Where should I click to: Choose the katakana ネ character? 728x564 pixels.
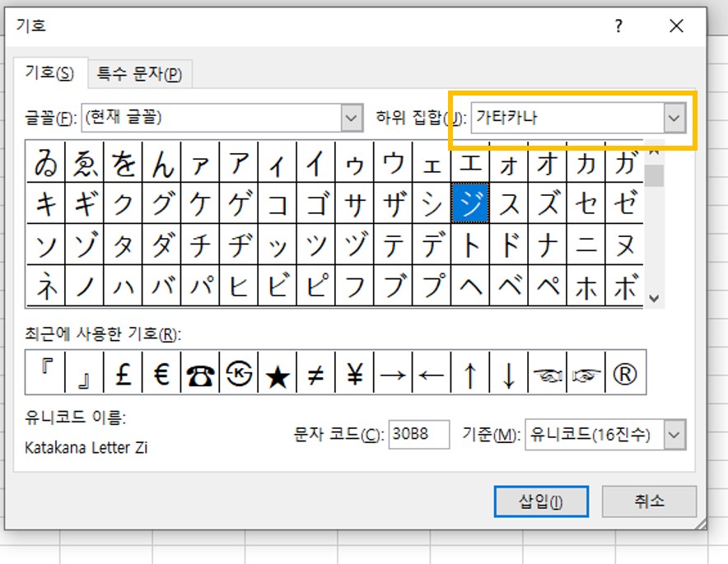[x=46, y=286]
